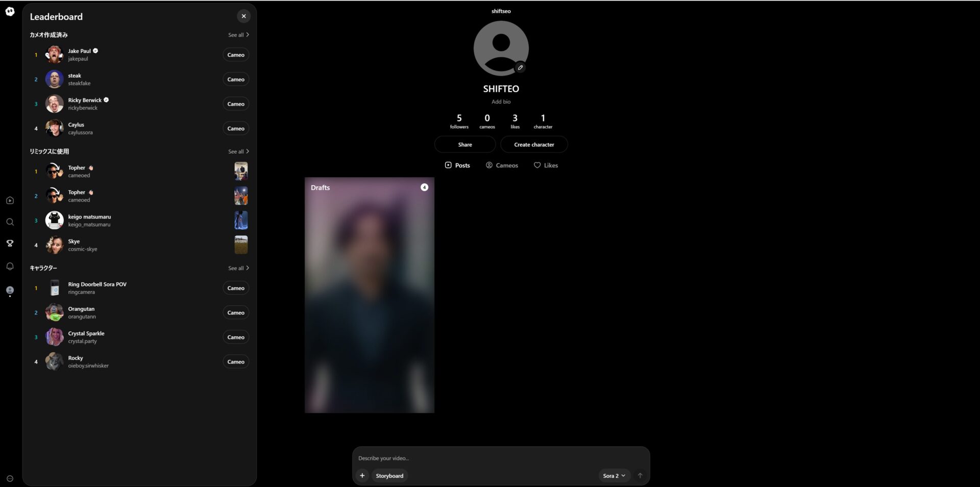Open search from the sidebar magnifier icon
Screen dimensions: 980x487
(10, 222)
